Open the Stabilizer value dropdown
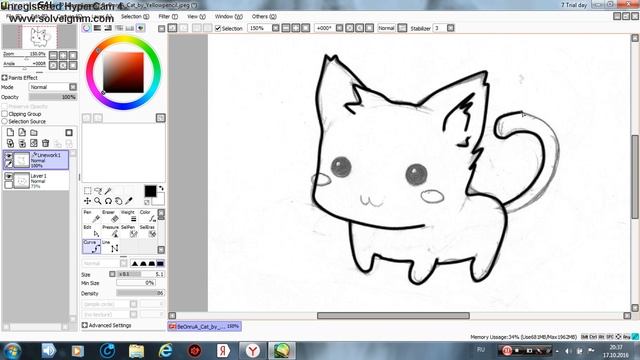Screen dimensions: 640x360 (x=450, y=28)
